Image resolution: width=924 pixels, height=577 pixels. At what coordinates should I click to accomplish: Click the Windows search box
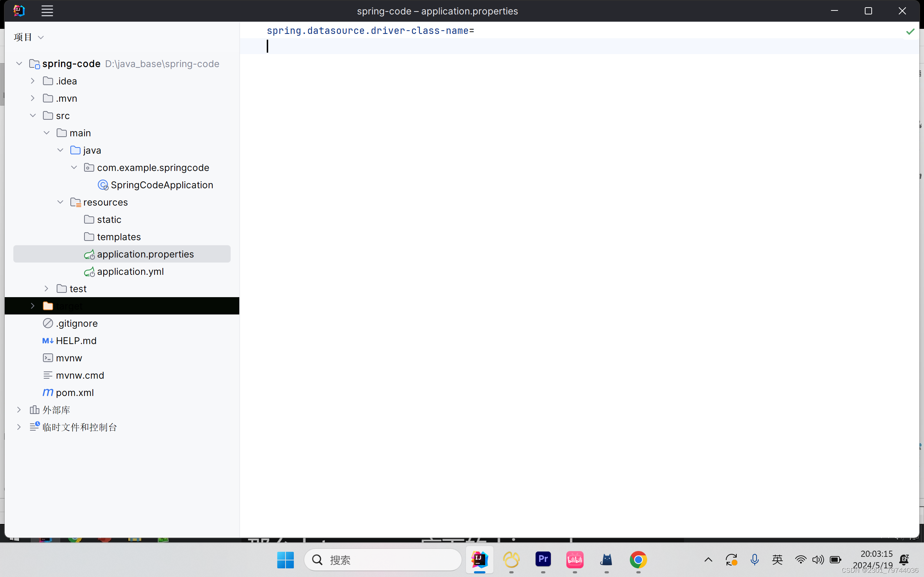click(383, 559)
